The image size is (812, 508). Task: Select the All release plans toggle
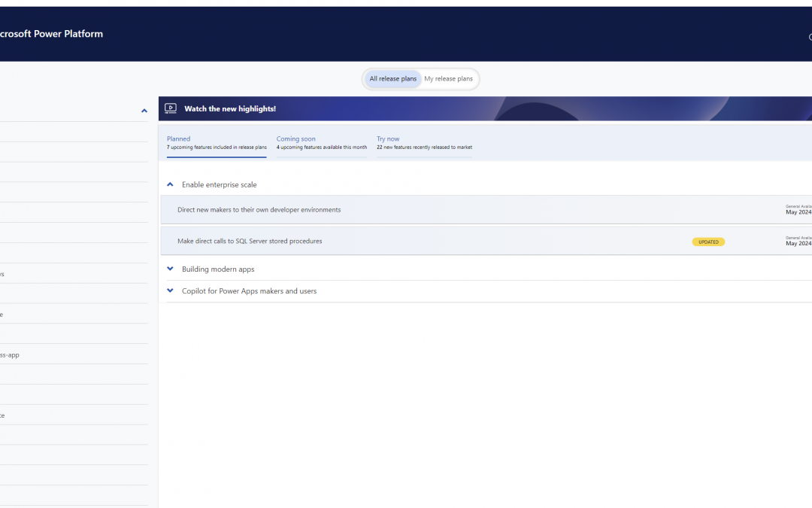(392, 78)
